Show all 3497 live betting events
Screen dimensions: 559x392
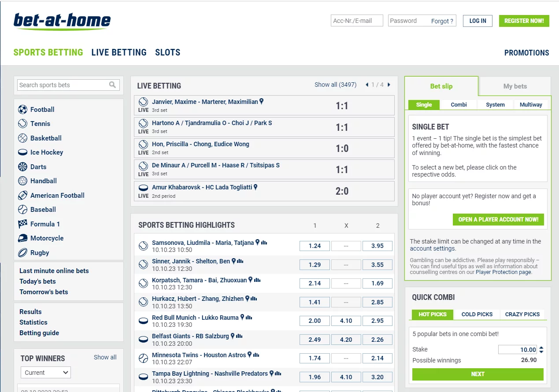pyautogui.click(x=335, y=85)
